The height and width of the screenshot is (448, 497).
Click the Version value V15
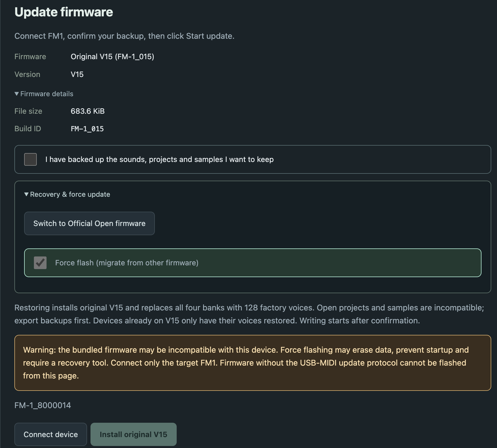pos(77,74)
